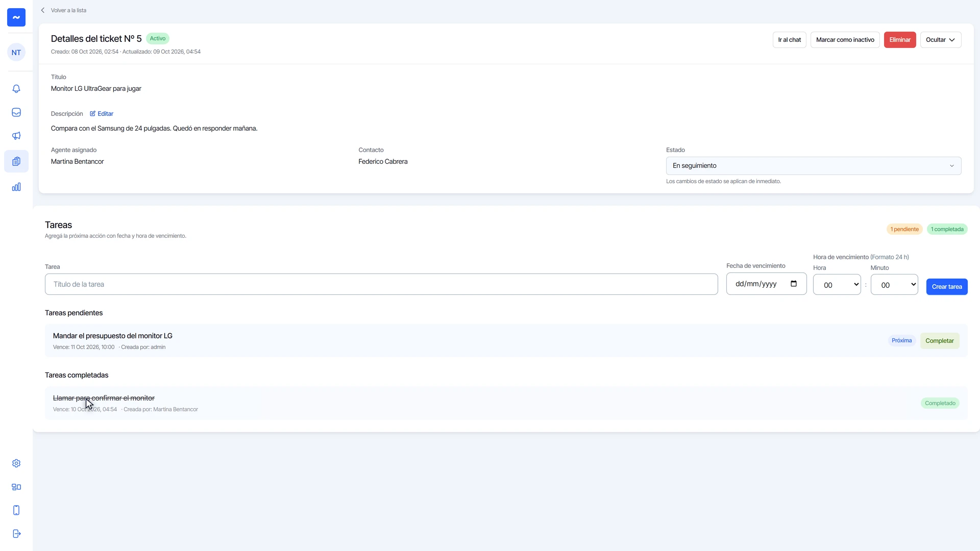Click Volver a la lista link
The image size is (980, 551).
pyautogui.click(x=68, y=10)
